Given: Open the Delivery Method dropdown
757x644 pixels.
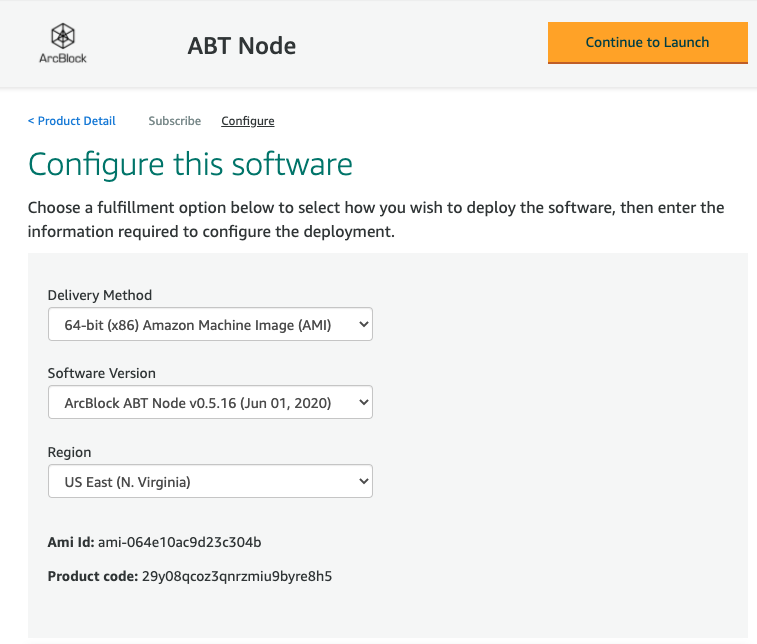Looking at the screenshot, I should (x=210, y=324).
